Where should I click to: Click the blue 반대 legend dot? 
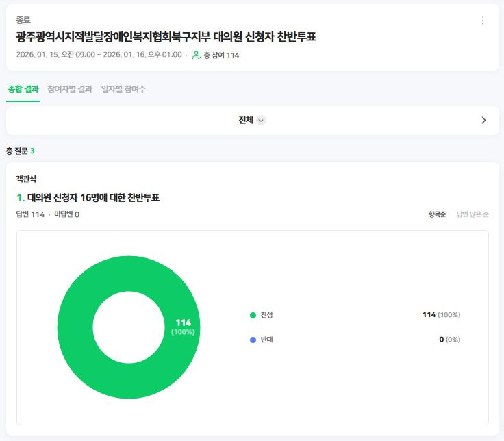pyautogui.click(x=253, y=340)
